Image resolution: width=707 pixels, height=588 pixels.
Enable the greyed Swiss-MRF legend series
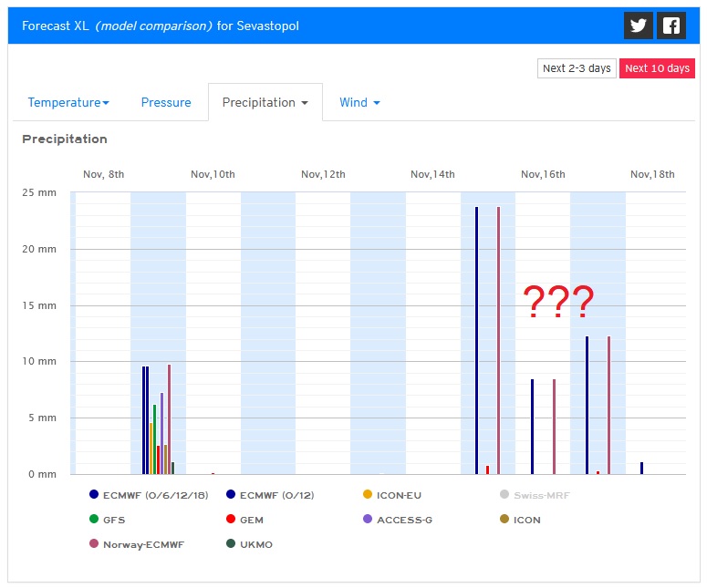535,495
